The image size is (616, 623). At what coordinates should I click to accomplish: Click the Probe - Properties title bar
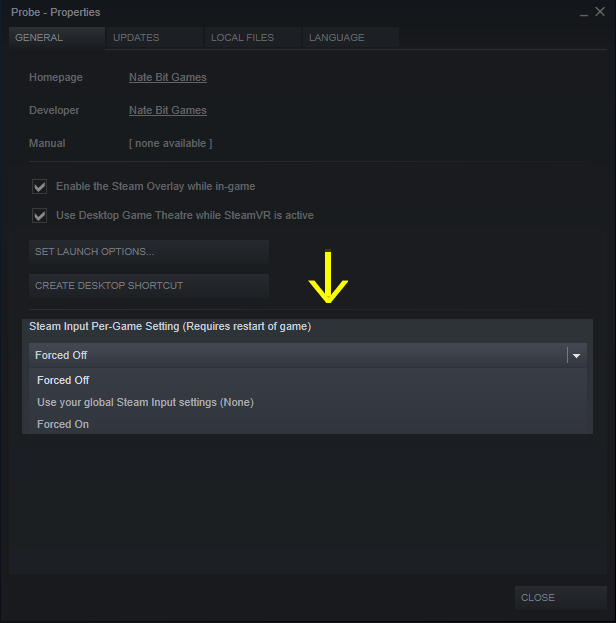294,12
